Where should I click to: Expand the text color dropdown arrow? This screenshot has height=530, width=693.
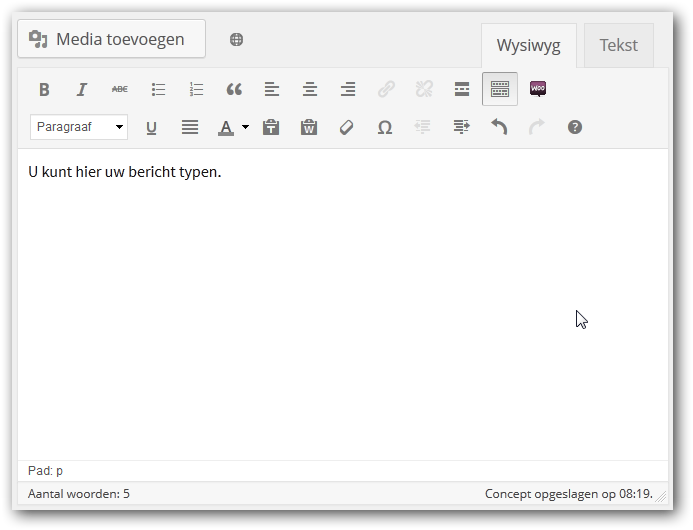(245, 127)
